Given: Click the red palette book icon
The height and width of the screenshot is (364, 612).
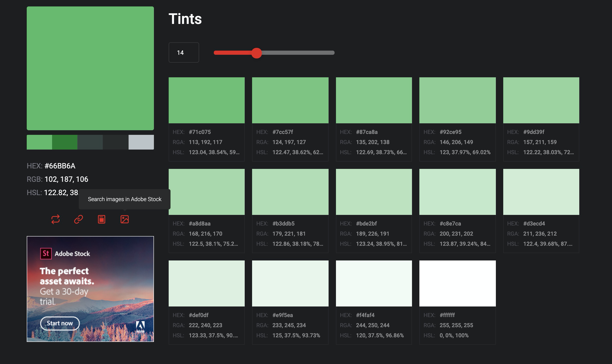Looking at the screenshot, I should tap(101, 219).
